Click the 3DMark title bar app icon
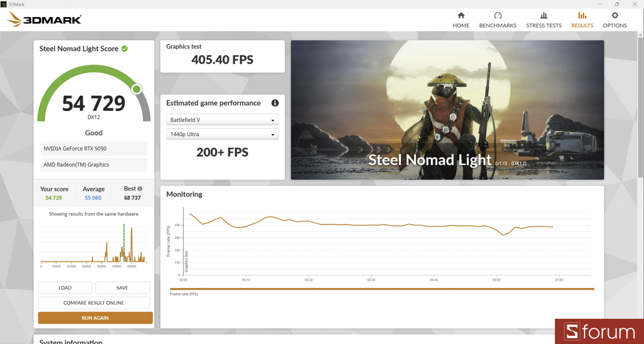The height and width of the screenshot is (344, 644). [4, 4]
